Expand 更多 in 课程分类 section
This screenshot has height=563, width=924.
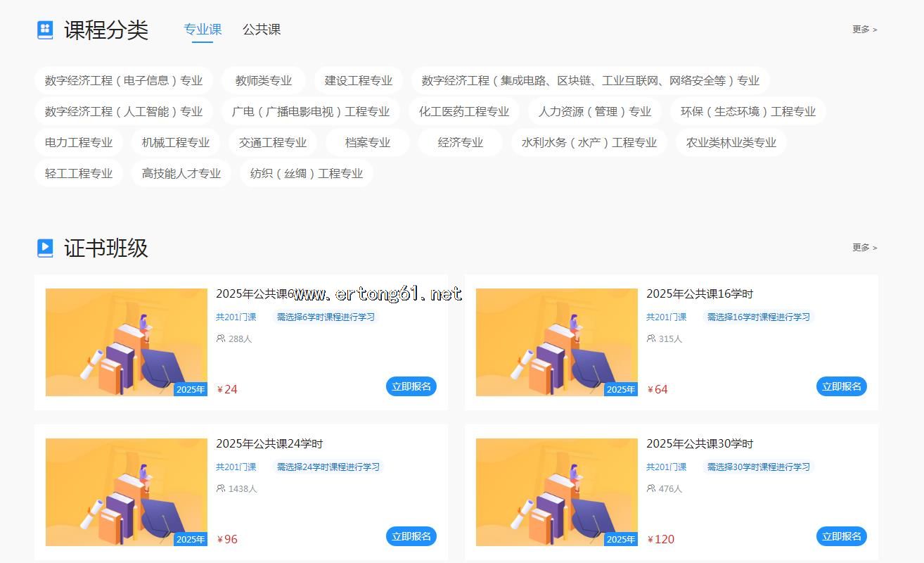pos(864,30)
